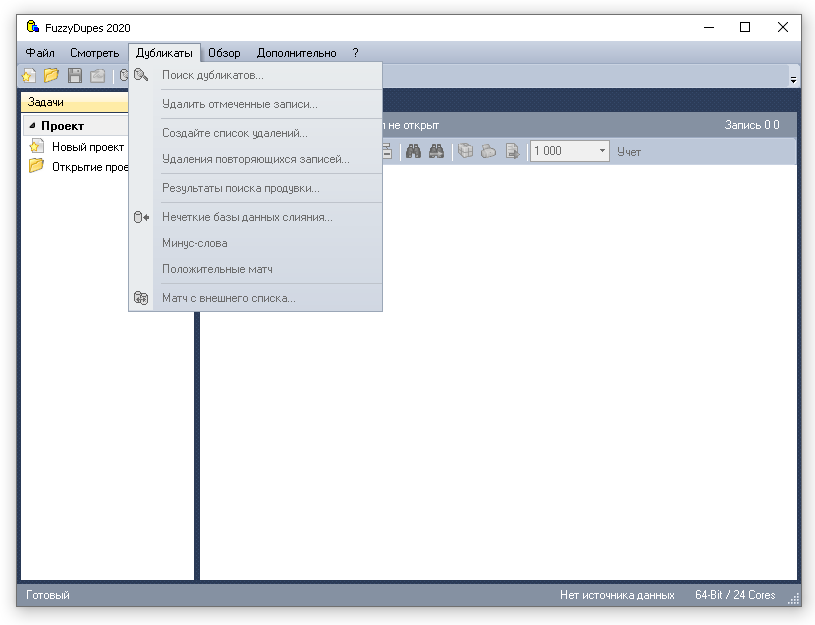The height and width of the screenshot is (625, 815).
Task: Click the Готовый status text
Action: [48, 595]
